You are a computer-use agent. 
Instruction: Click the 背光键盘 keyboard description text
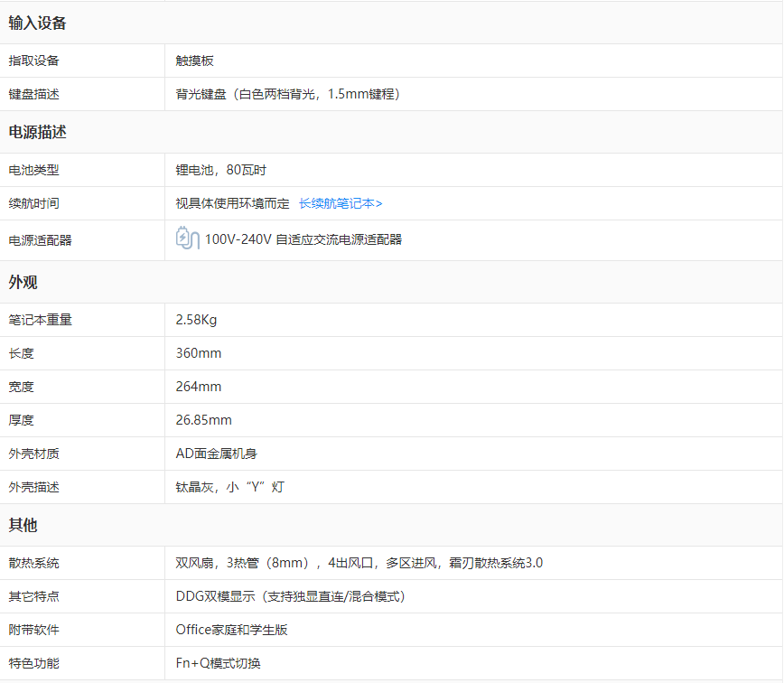tap(287, 94)
